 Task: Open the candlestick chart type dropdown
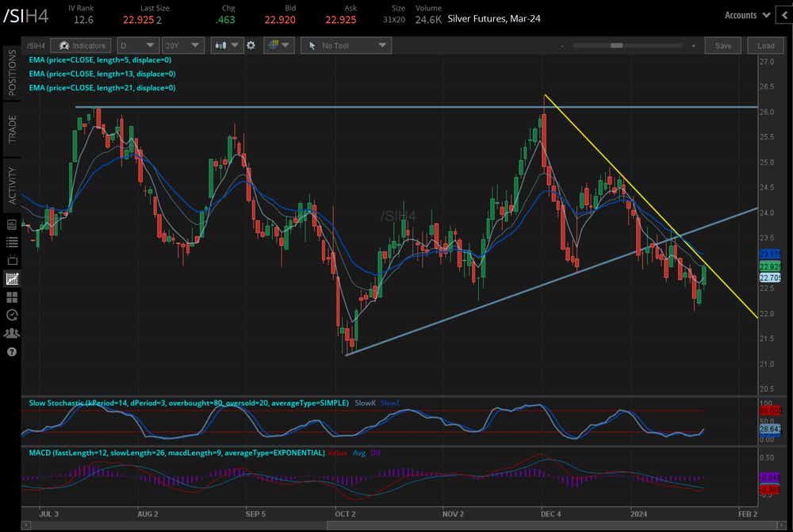[227, 45]
